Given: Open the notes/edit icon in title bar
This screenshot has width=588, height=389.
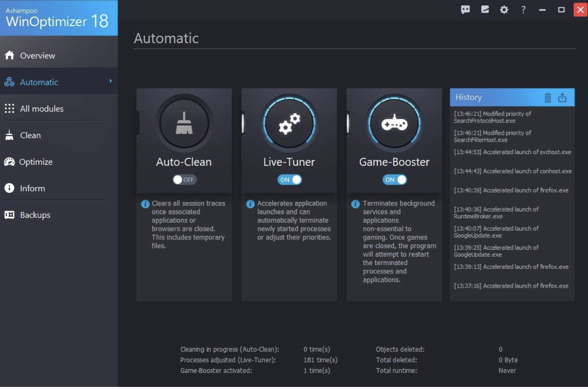Looking at the screenshot, I should 485,9.
